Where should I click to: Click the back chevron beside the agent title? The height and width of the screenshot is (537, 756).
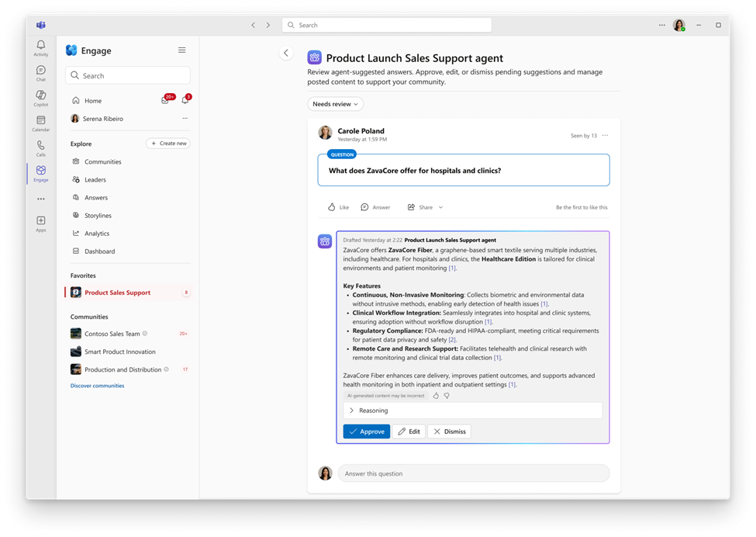tap(286, 53)
